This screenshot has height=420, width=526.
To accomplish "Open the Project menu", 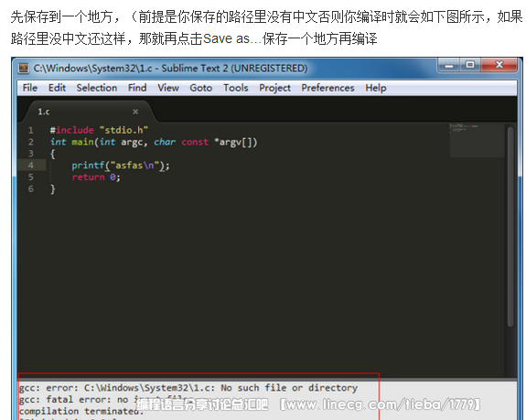I will (274, 88).
